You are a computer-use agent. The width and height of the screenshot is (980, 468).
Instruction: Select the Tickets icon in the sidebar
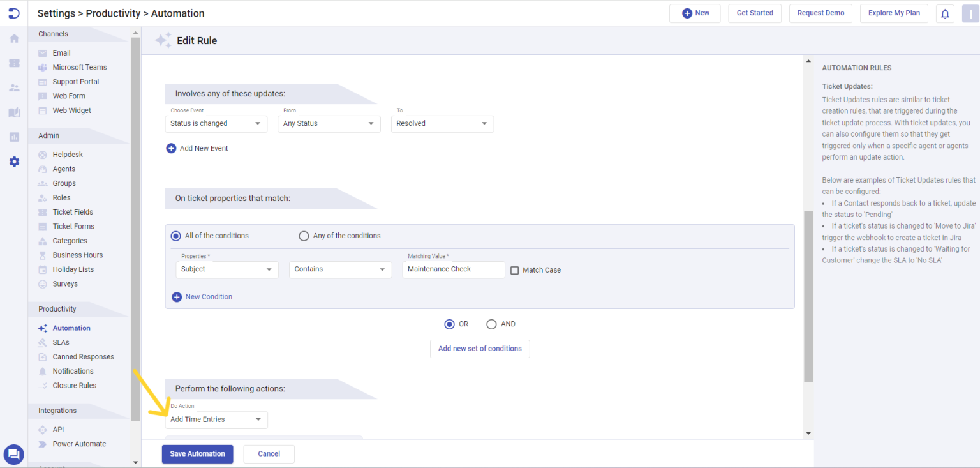tap(13, 63)
